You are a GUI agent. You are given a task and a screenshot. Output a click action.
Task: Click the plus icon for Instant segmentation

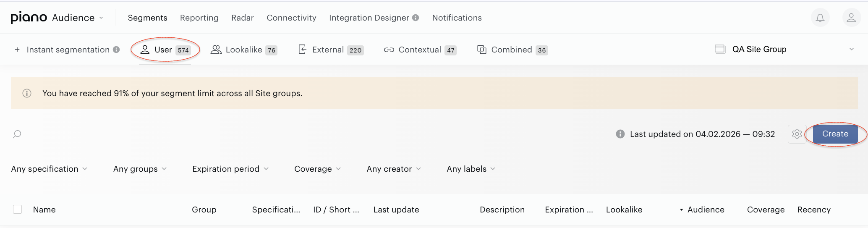[x=17, y=50]
